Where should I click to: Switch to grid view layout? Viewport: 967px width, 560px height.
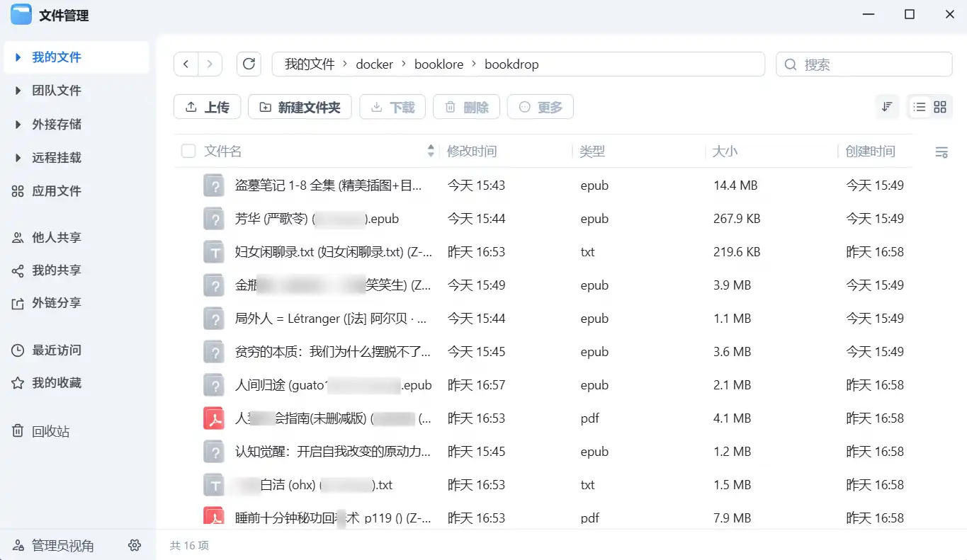(x=940, y=107)
